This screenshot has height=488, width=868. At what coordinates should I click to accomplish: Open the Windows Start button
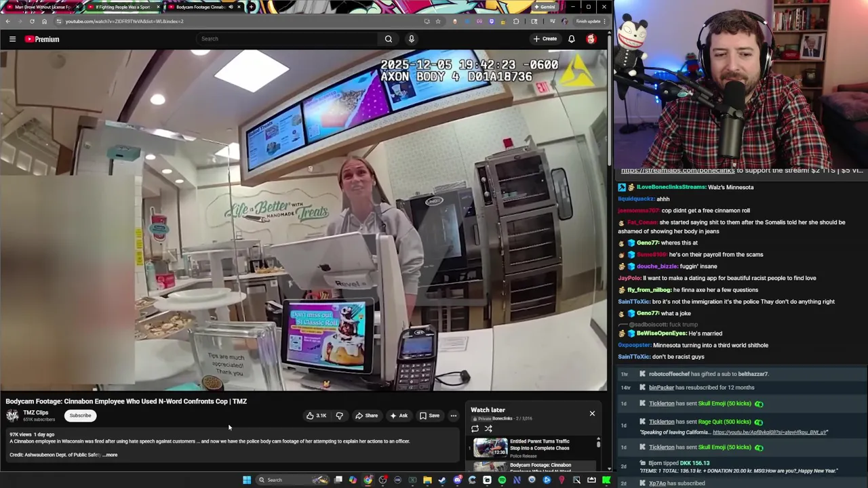pos(247,480)
